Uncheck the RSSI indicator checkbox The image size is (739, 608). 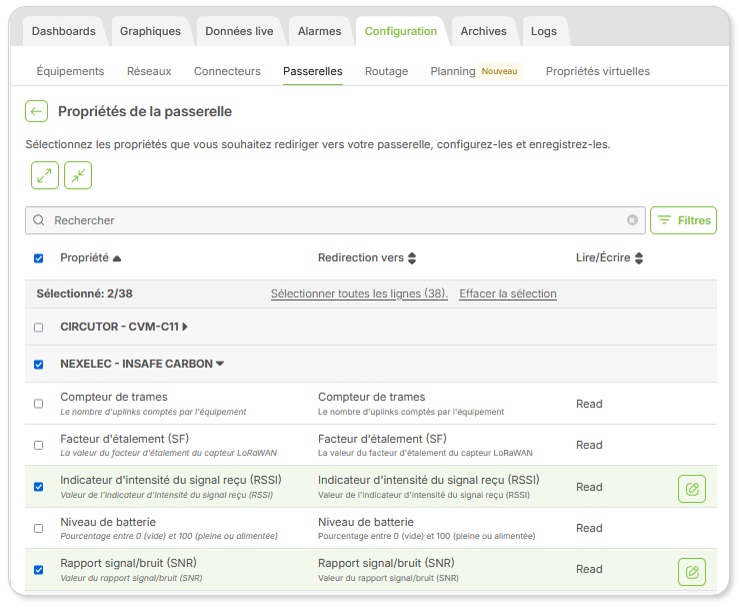tap(39, 487)
